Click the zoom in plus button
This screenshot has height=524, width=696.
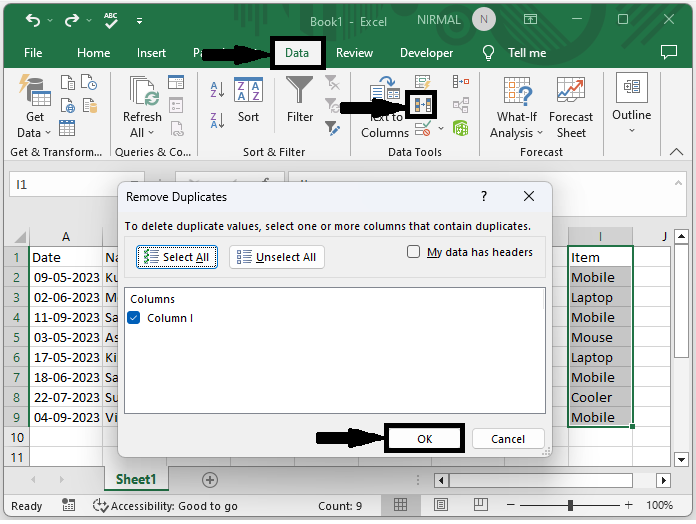(x=628, y=504)
